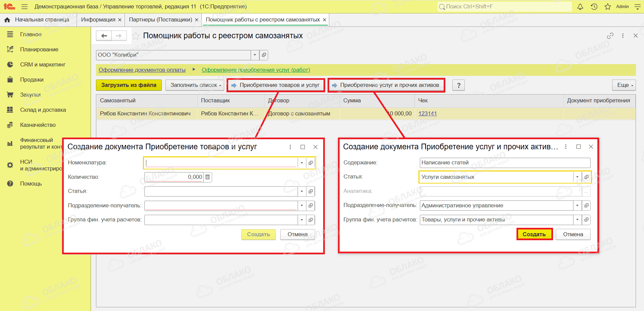Image resolution: width=644 pixels, height=311 pixels.
Task: Open Склад и доставка section
Action: click(43, 110)
